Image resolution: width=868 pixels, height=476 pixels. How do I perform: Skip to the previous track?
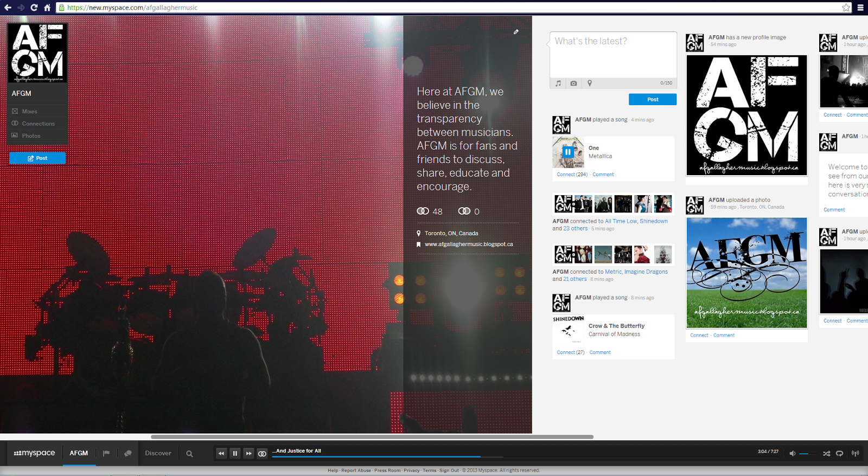tap(221, 453)
